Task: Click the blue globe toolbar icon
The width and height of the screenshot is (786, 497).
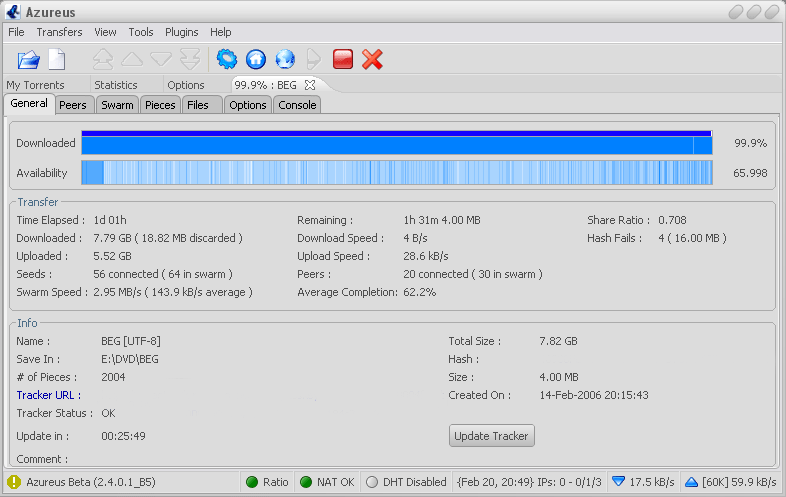Action: pyautogui.click(x=285, y=59)
